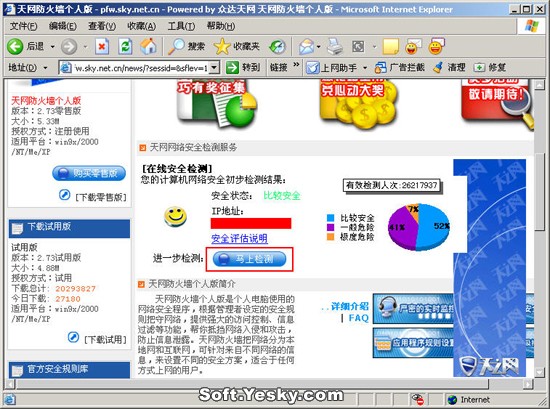Click yellow smiley face security status image
Screen dimensions: 550x409
[175, 217]
